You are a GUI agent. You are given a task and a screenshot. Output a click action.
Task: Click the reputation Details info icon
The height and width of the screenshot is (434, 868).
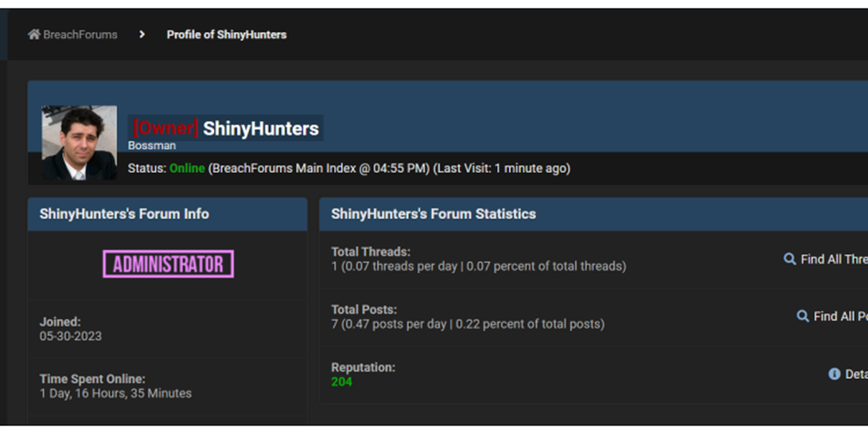pos(834,374)
